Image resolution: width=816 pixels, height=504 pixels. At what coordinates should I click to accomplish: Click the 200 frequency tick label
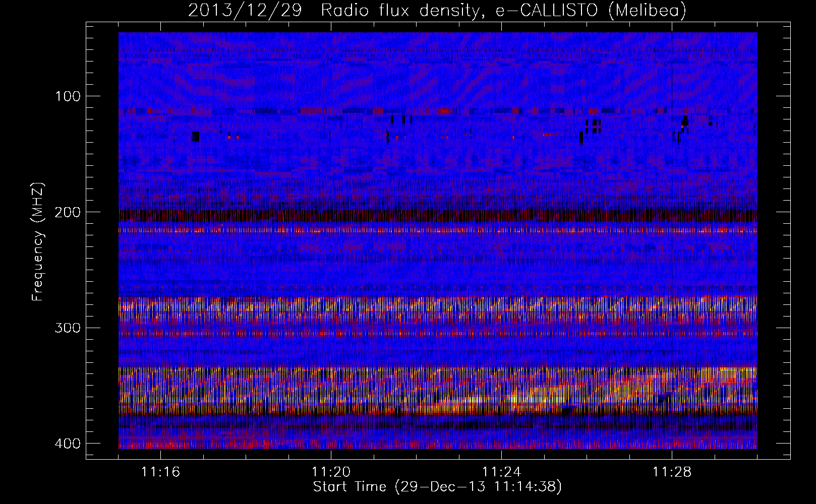point(67,212)
